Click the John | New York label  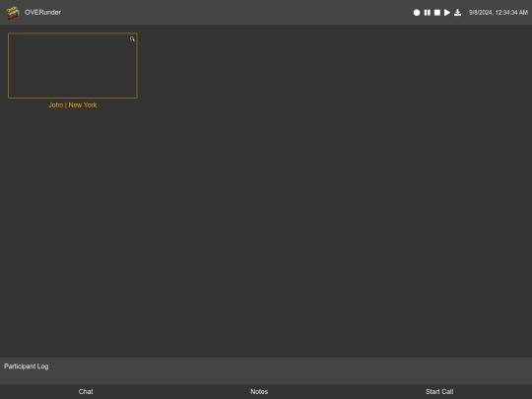tap(73, 105)
